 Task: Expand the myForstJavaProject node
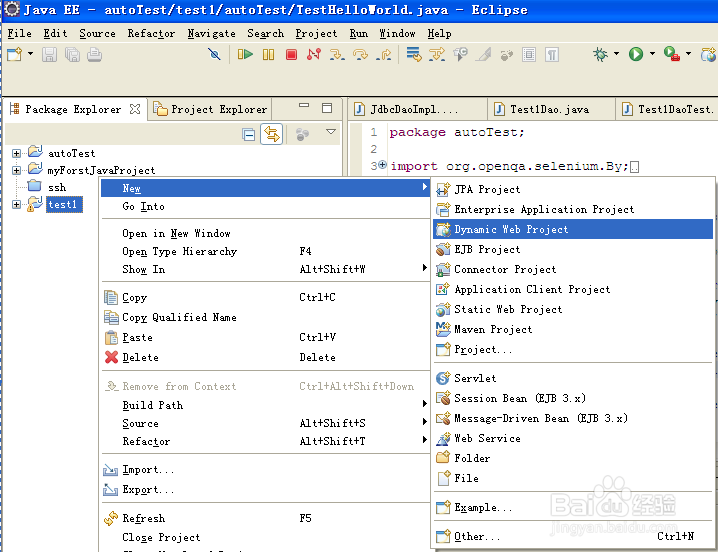(16, 170)
